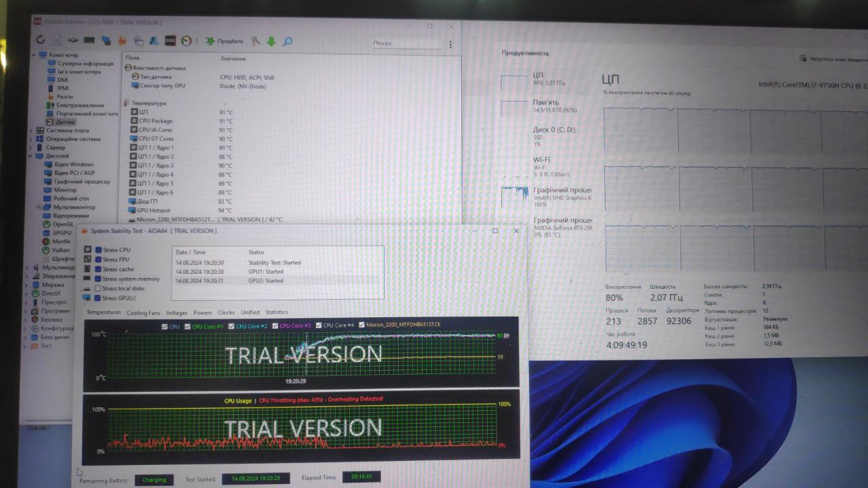
Task: Open the Report page icon in AIDA64 toolbar
Action: (x=57, y=40)
